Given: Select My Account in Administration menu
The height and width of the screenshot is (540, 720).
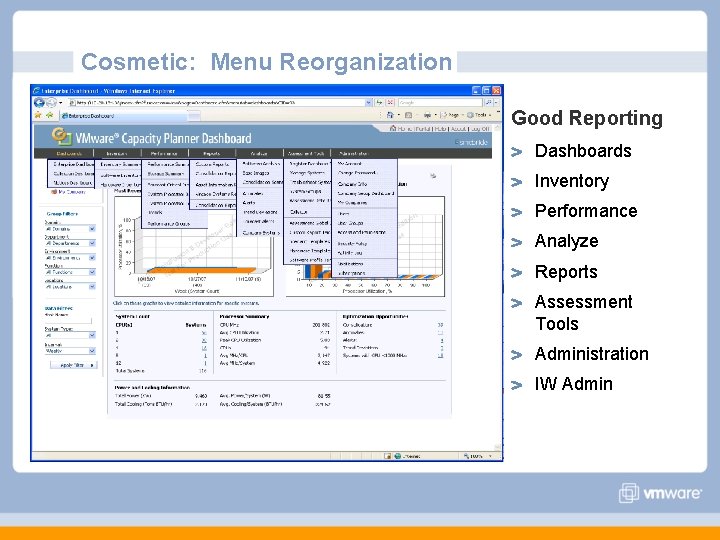Looking at the screenshot, I should (x=350, y=163).
